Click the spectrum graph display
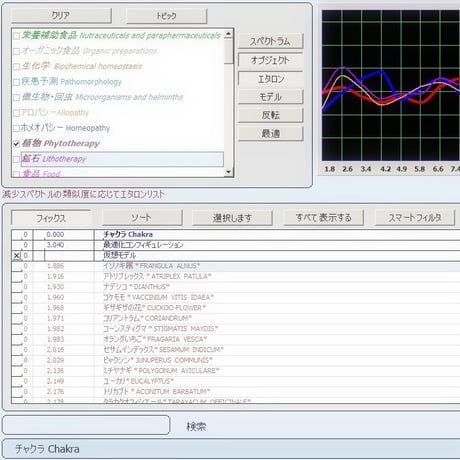 (x=391, y=85)
